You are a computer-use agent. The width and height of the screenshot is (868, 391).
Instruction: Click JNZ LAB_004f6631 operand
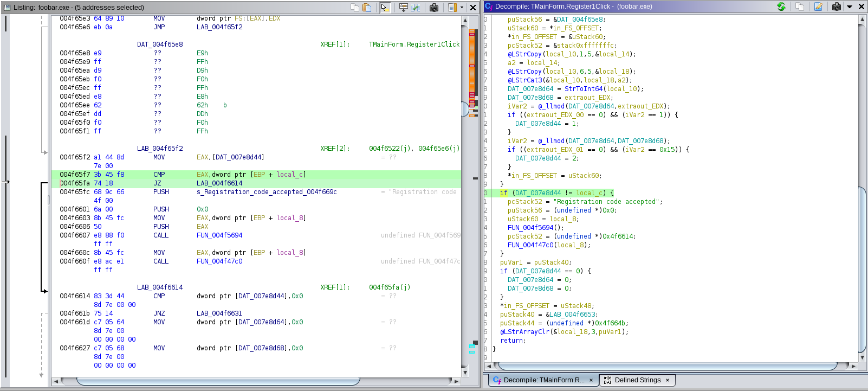[x=219, y=313]
